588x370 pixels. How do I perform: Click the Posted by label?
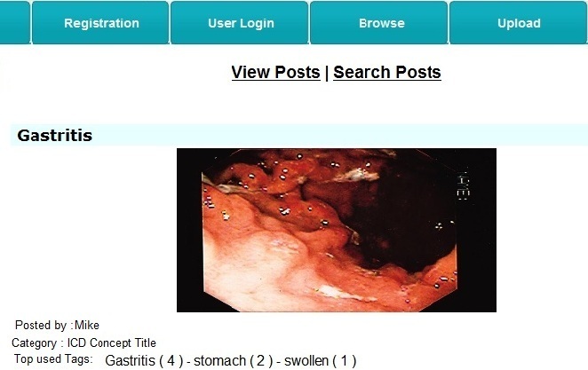click(x=43, y=325)
